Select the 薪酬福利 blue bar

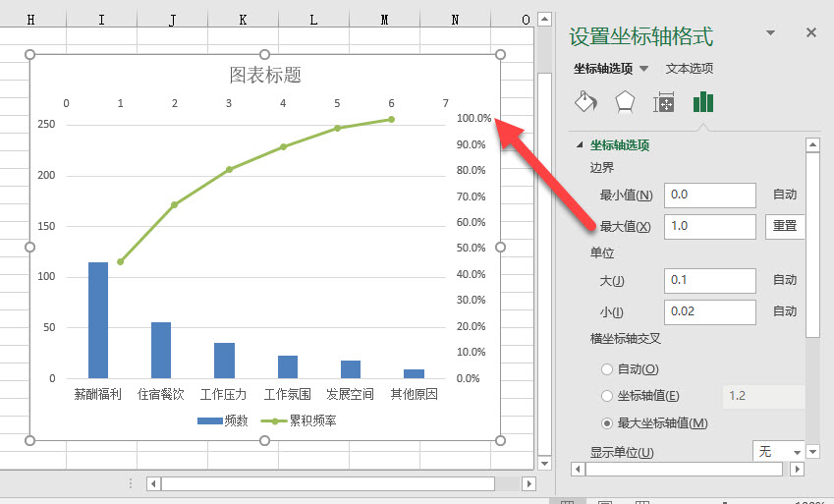coord(98,320)
